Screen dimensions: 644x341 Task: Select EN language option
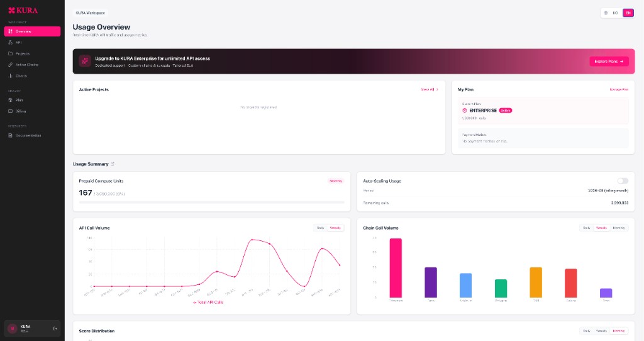[628, 13]
